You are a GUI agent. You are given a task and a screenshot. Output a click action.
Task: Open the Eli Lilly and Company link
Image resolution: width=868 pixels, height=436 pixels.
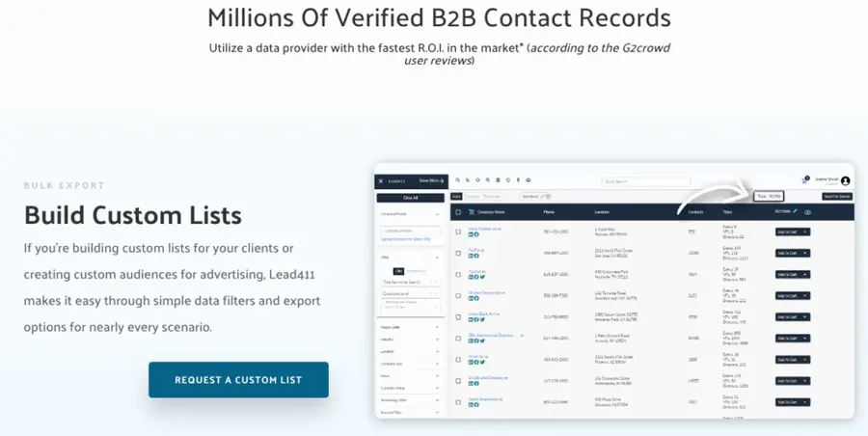tap(486, 378)
